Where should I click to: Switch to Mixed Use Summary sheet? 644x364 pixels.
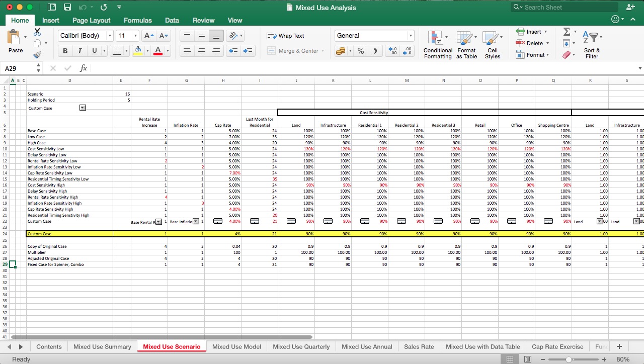tap(102, 346)
